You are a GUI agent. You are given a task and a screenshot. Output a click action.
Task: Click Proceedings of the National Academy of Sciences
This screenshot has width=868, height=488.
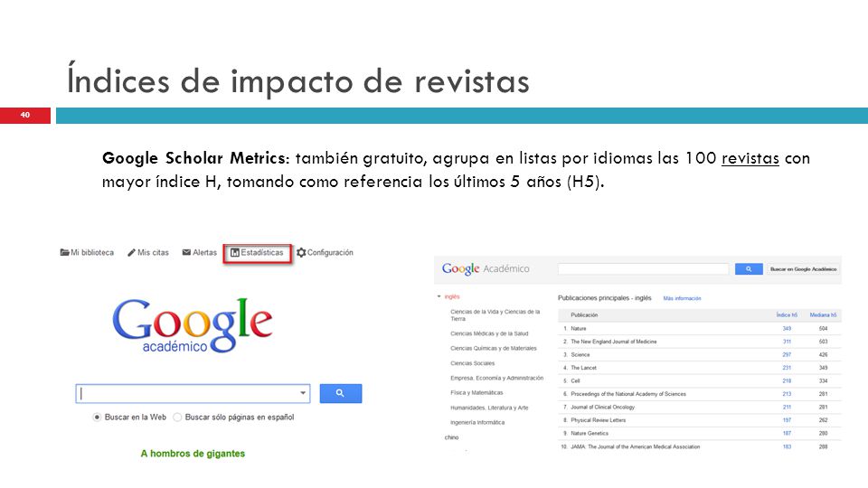tap(628, 395)
